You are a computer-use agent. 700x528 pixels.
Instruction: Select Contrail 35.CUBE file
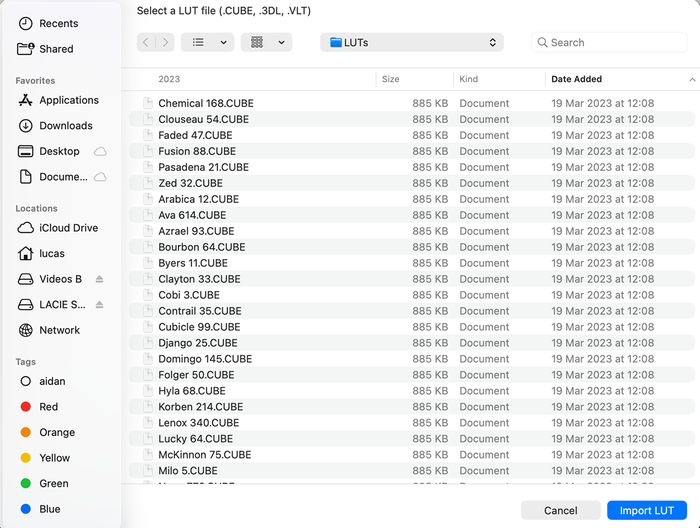tap(412, 311)
